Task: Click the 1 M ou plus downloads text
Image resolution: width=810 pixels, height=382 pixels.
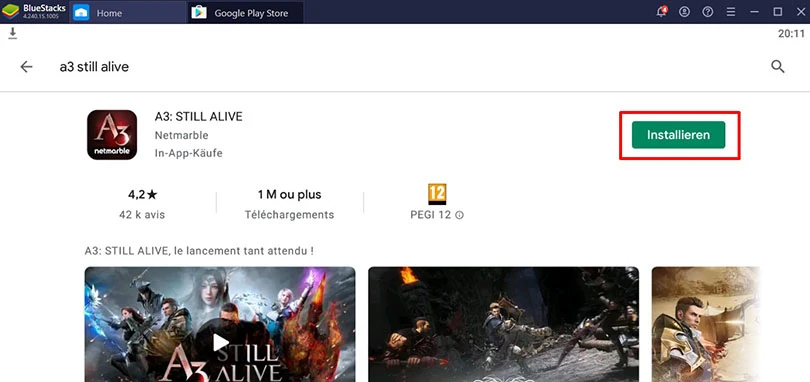Action: 289,194
